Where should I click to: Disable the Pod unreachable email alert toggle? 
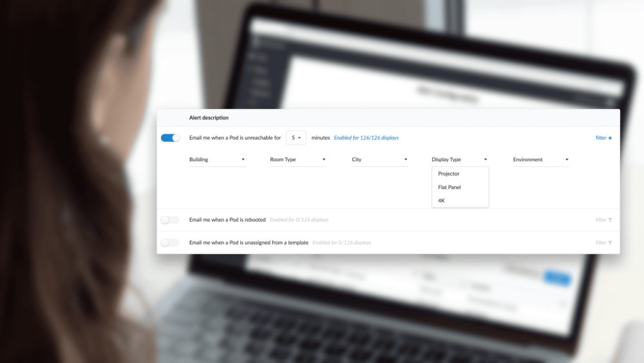pos(170,138)
